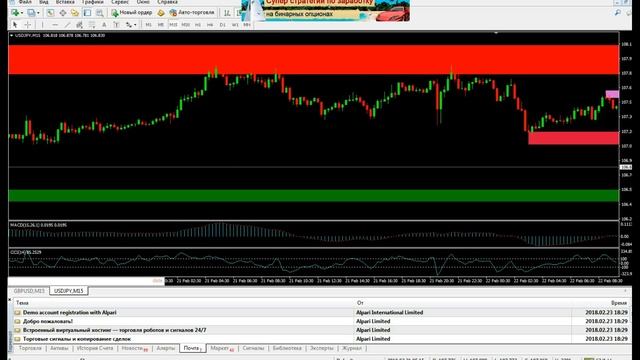Open the MetaEditor icon
640x360 pixels.
[160, 13]
